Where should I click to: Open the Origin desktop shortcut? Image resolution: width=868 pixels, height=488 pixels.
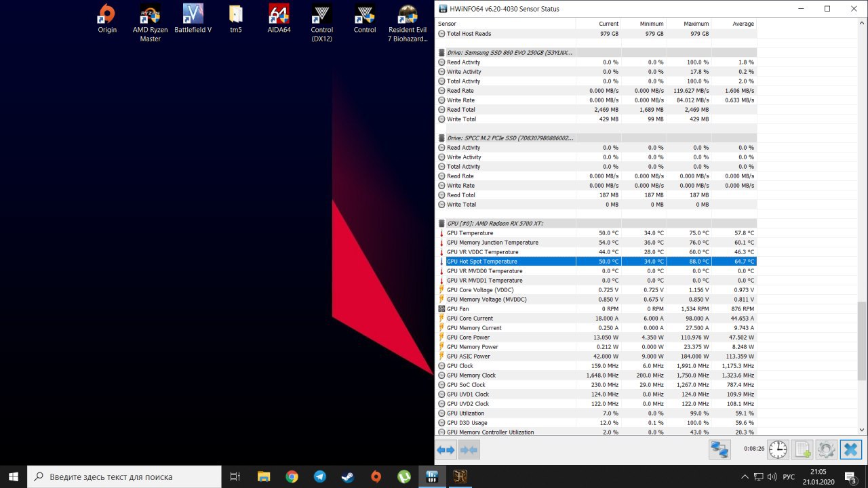[x=107, y=20]
